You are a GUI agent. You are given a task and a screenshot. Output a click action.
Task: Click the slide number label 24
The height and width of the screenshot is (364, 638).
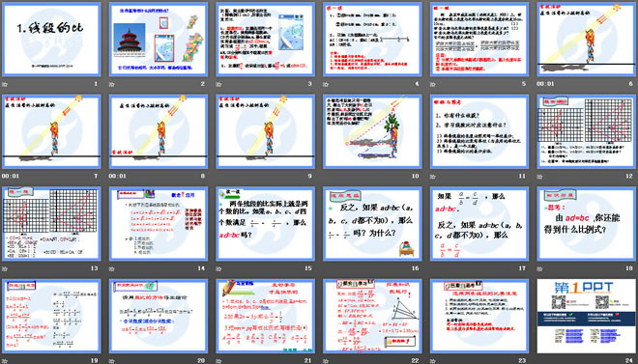click(x=629, y=360)
